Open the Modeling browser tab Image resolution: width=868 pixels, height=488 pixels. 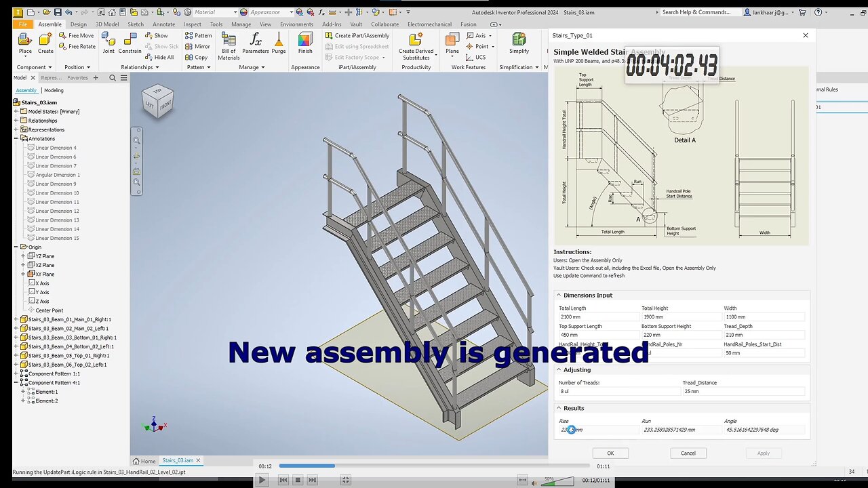pyautogui.click(x=54, y=90)
